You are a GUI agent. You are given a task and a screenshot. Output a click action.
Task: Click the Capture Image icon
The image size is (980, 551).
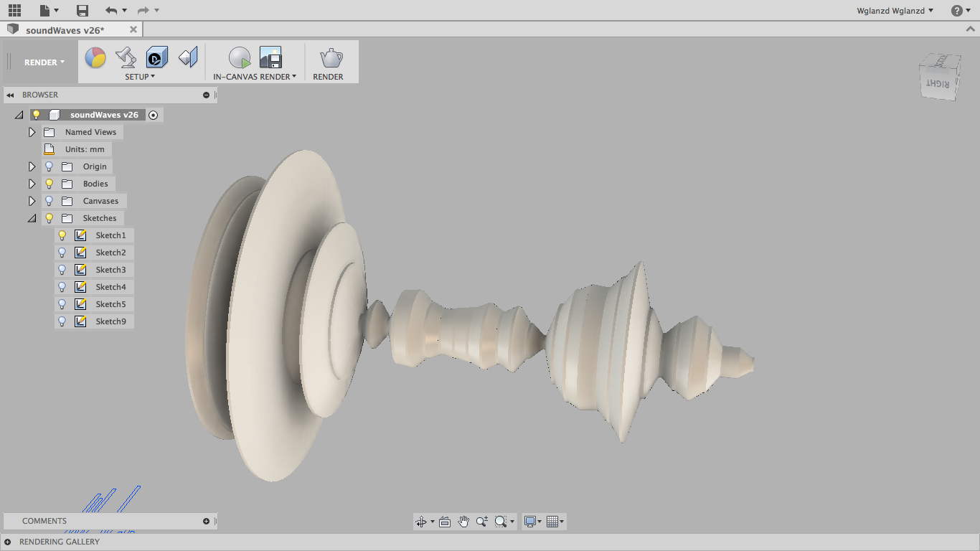(x=270, y=57)
